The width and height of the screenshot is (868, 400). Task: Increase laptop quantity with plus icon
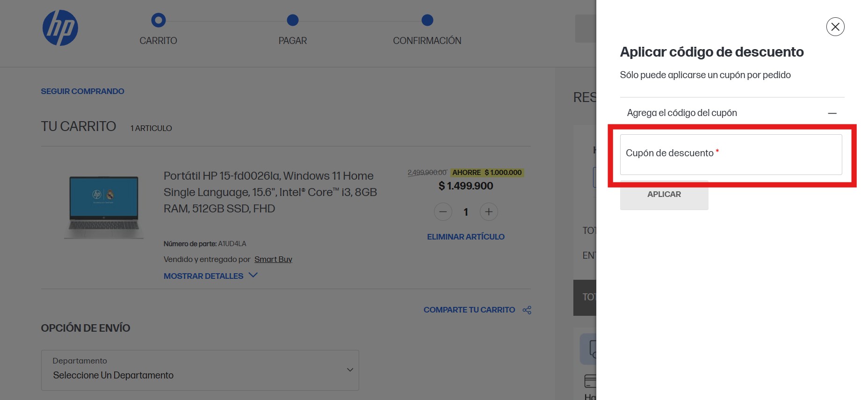coord(489,212)
